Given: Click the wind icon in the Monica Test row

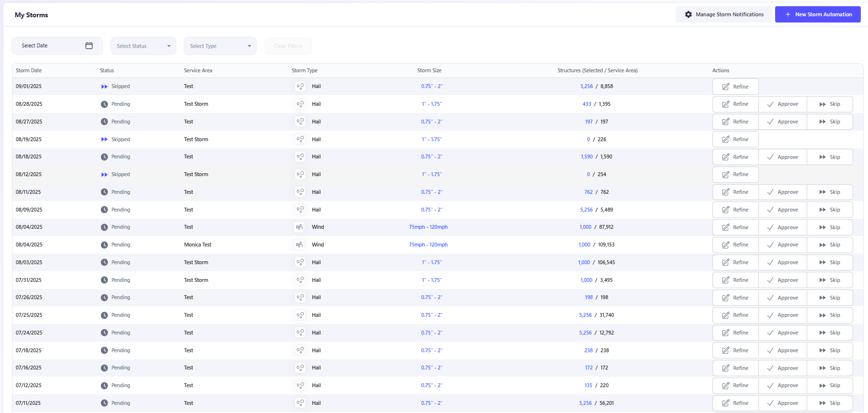Looking at the screenshot, I should pos(299,245).
